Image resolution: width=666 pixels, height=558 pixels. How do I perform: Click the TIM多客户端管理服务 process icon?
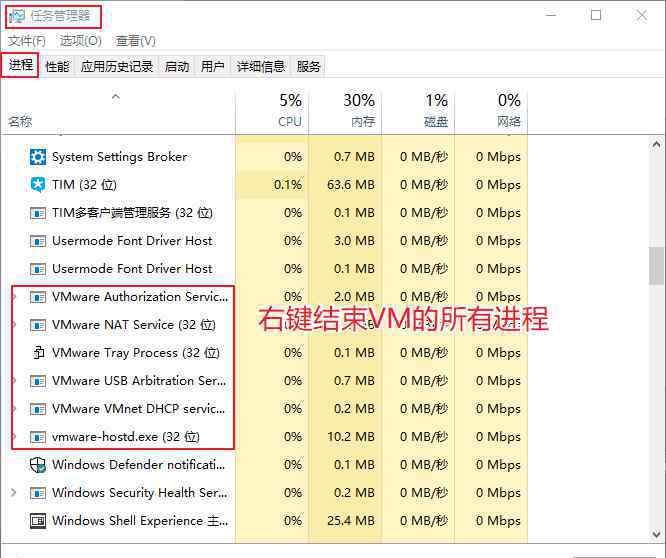coord(38,213)
